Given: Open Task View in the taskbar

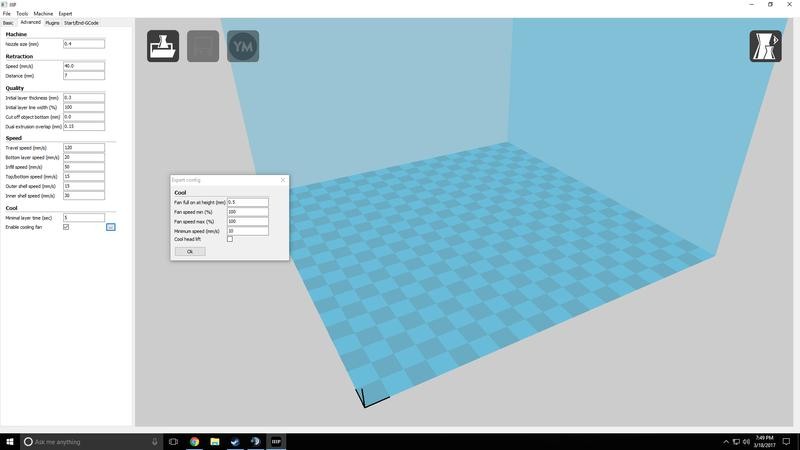Looking at the screenshot, I should tap(173, 441).
